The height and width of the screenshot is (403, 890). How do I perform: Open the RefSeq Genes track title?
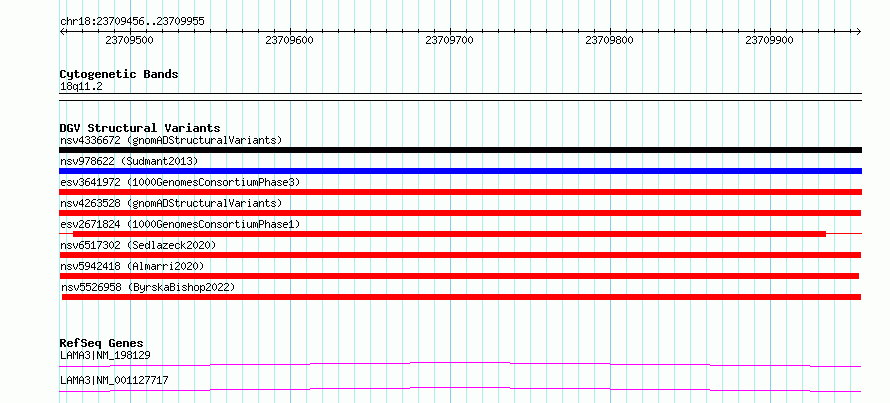coord(102,343)
